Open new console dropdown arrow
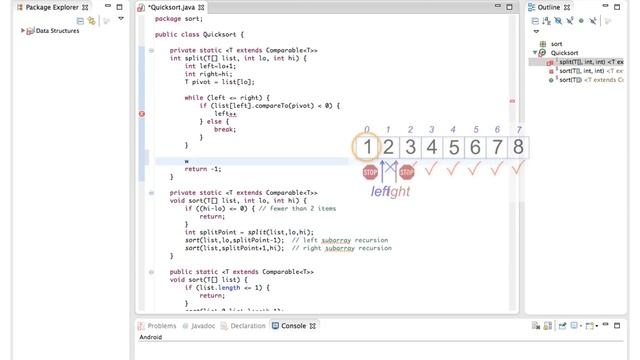Screen dimensions: 640x360 pyautogui.click(x=596, y=326)
